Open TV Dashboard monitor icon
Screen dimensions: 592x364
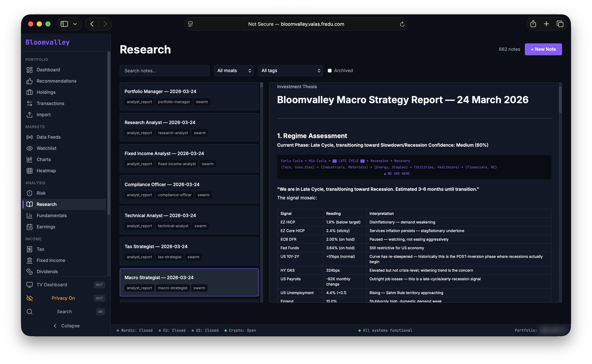(29, 285)
